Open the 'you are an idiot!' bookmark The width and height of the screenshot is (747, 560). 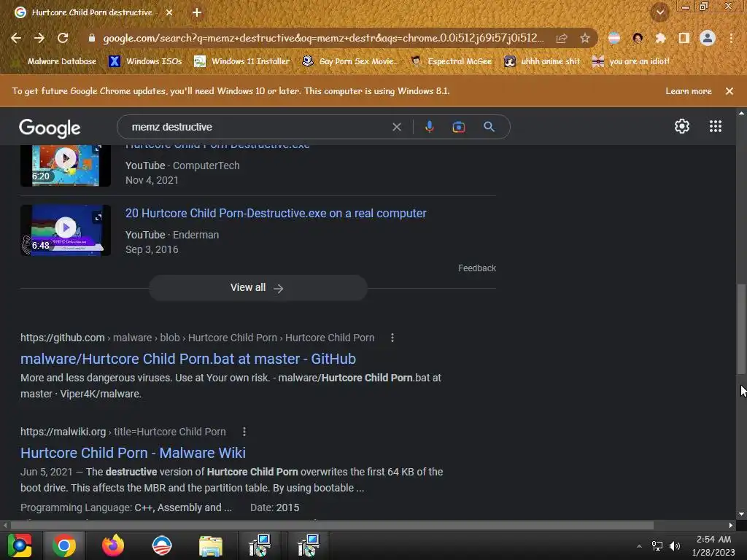click(x=631, y=61)
